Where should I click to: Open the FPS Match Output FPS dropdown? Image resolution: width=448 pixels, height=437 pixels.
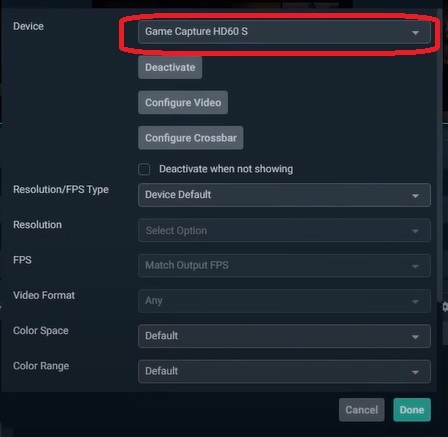pyautogui.click(x=284, y=266)
